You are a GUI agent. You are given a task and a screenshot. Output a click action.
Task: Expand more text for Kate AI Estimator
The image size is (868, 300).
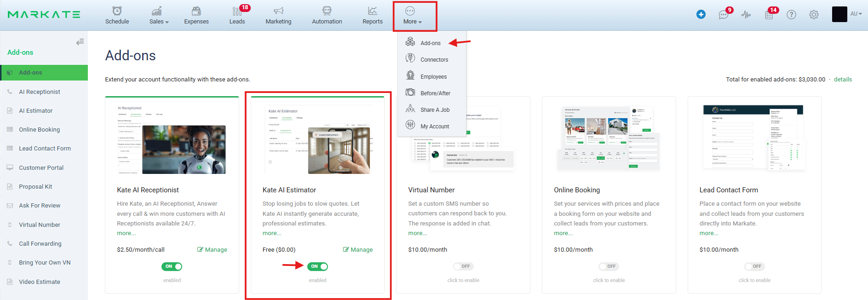coord(272,233)
